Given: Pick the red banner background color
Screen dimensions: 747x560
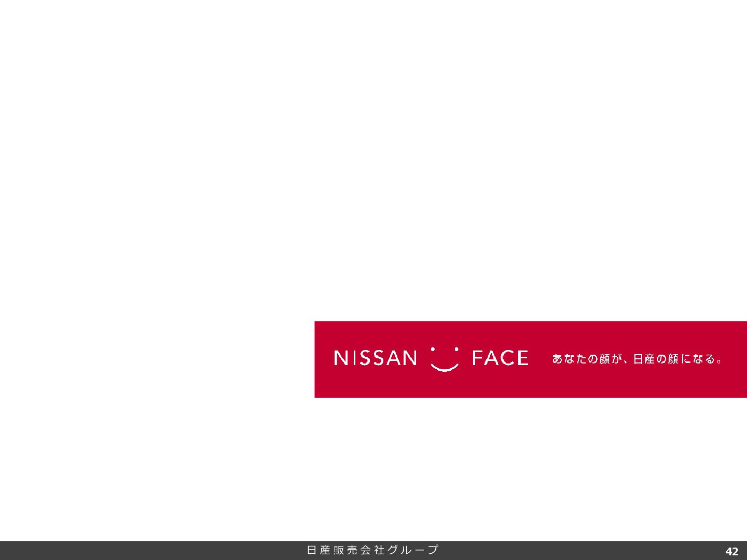Looking at the screenshot, I should (531, 384).
